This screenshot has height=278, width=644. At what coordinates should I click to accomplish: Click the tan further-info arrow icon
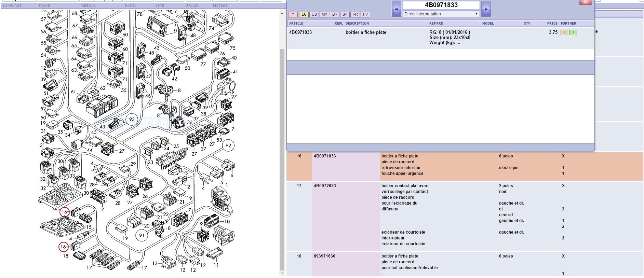pyautogui.click(x=564, y=32)
